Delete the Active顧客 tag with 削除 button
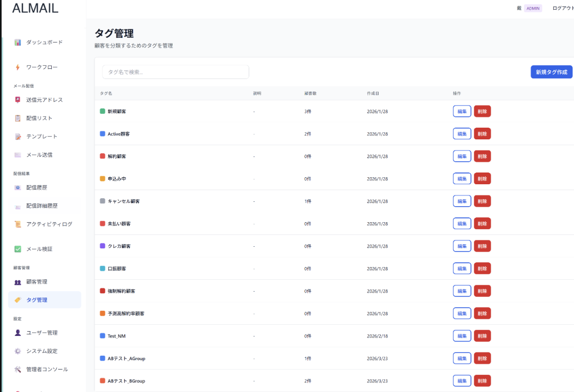This screenshot has height=392, width=574. [482, 134]
